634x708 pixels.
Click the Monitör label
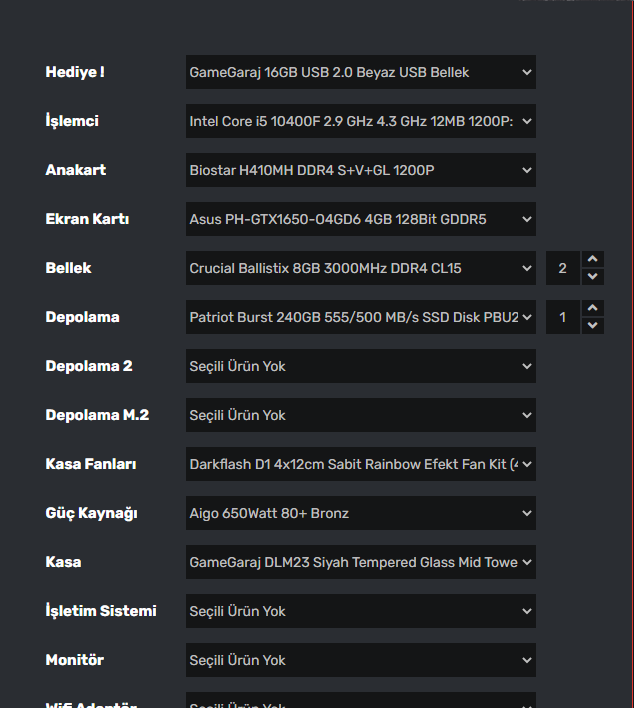coord(75,660)
